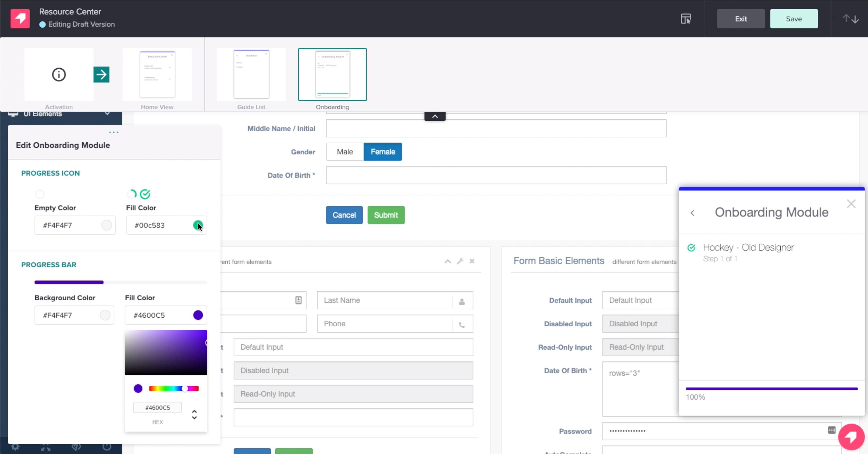Click back arrow in Onboarding Module panel
The width and height of the screenshot is (868, 454).
(x=692, y=213)
